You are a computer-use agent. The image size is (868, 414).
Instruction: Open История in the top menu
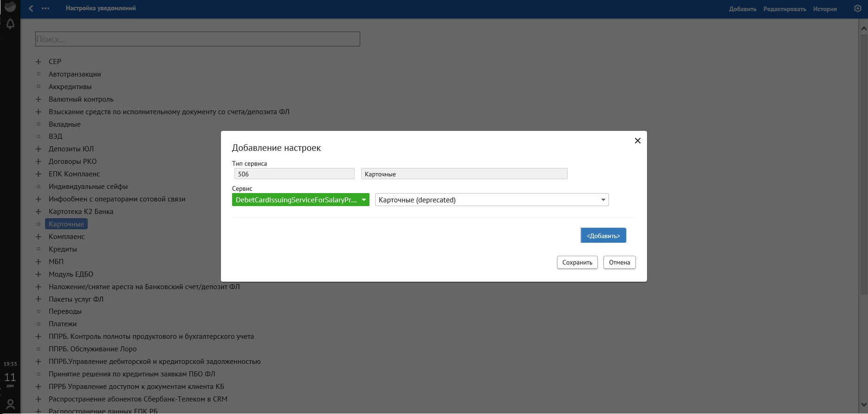tap(825, 9)
